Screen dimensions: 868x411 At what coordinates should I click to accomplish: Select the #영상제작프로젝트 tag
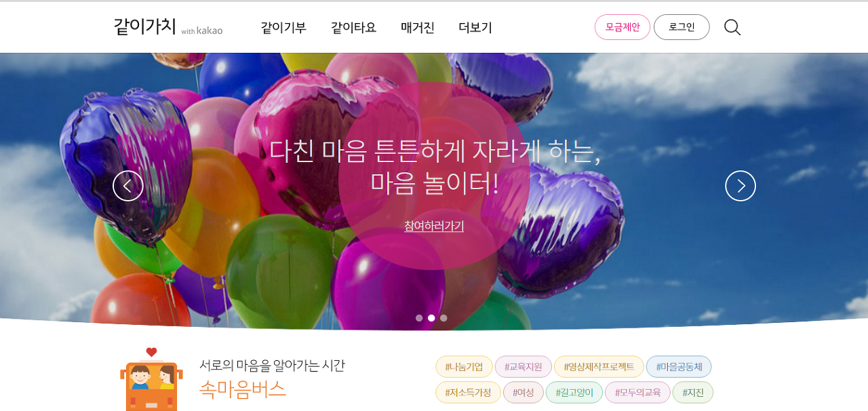(x=599, y=367)
